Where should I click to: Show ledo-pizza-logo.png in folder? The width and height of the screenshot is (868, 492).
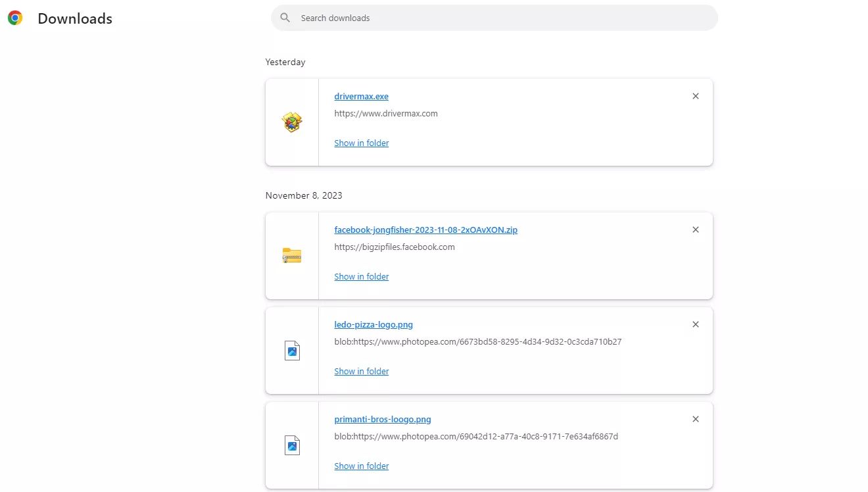coord(361,371)
